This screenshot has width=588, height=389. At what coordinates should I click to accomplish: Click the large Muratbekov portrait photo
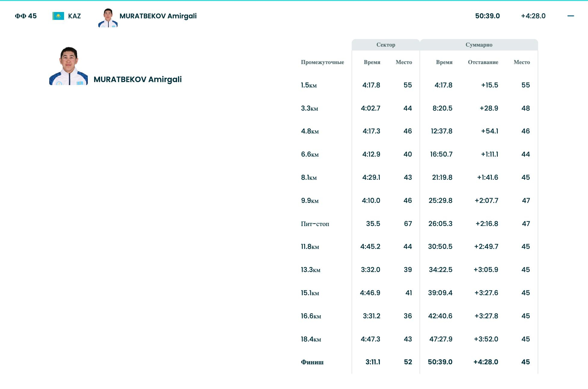tap(69, 66)
